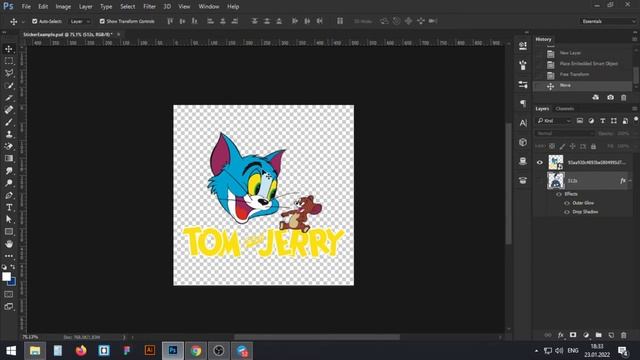This screenshot has height=360, width=640.
Task: Open the Essentials workspace dropdown
Action: click(608, 21)
